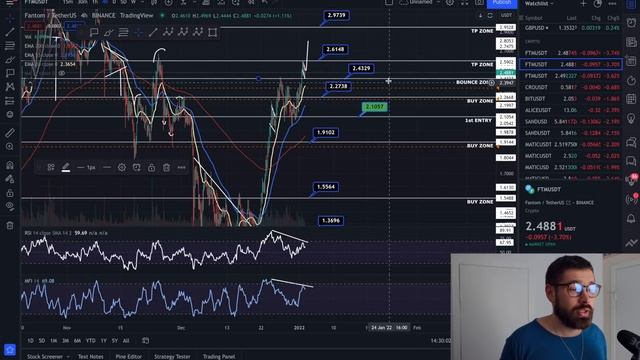The image size is (640, 360).
Task: Open notifications bell in right sidebar
Action: point(631,219)
